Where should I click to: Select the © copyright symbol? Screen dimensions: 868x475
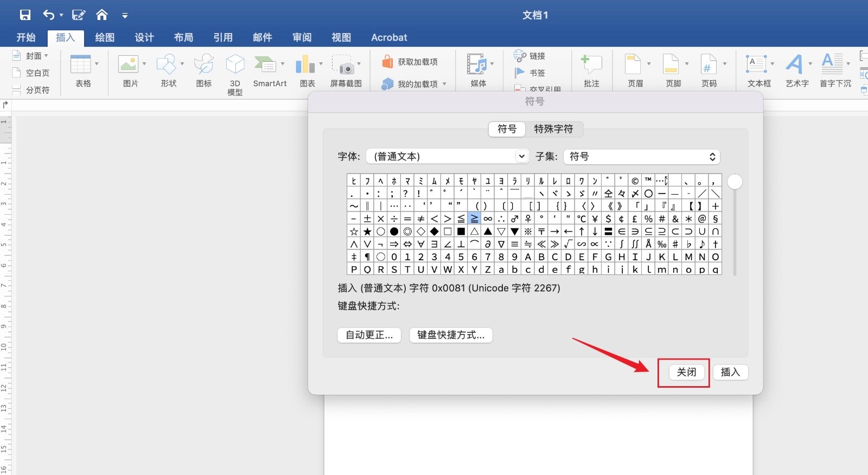tap(635, 181)
